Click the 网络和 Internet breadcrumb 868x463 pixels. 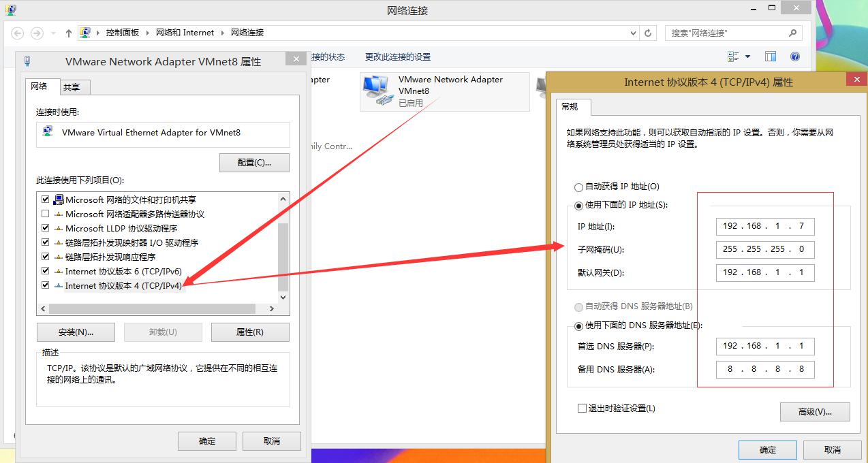185,33
